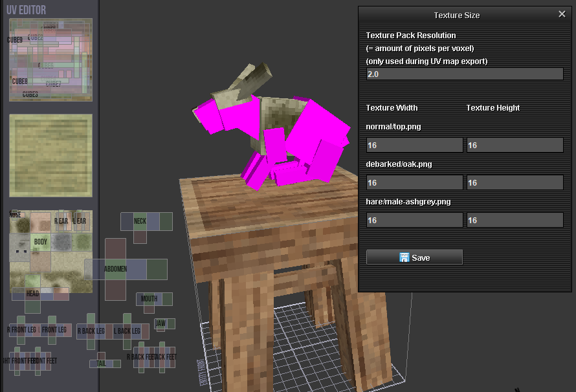The image size is (576, 392).
Task: Select the L BACK LEG UV island
Action: 127,331
